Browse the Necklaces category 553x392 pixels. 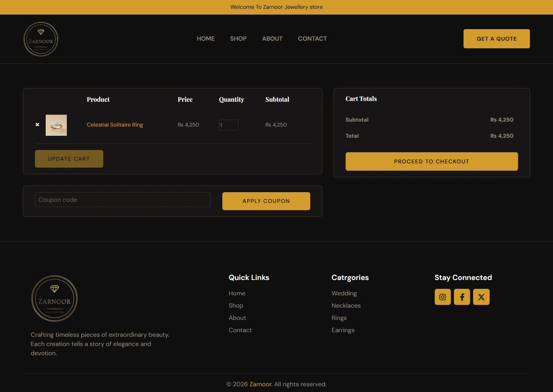(346, 306)
